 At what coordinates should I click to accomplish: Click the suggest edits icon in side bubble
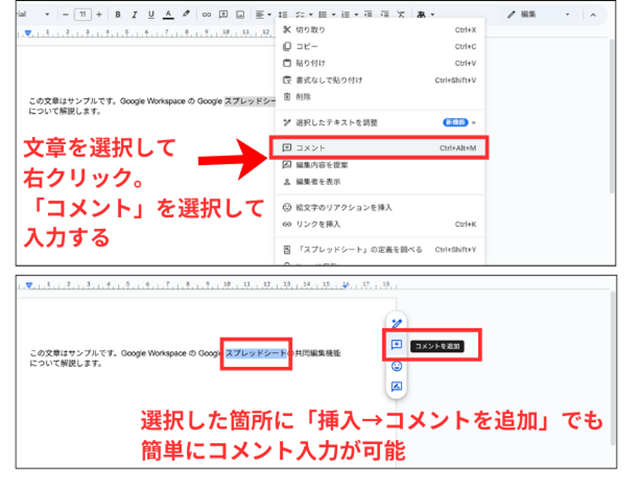[397, 386]
